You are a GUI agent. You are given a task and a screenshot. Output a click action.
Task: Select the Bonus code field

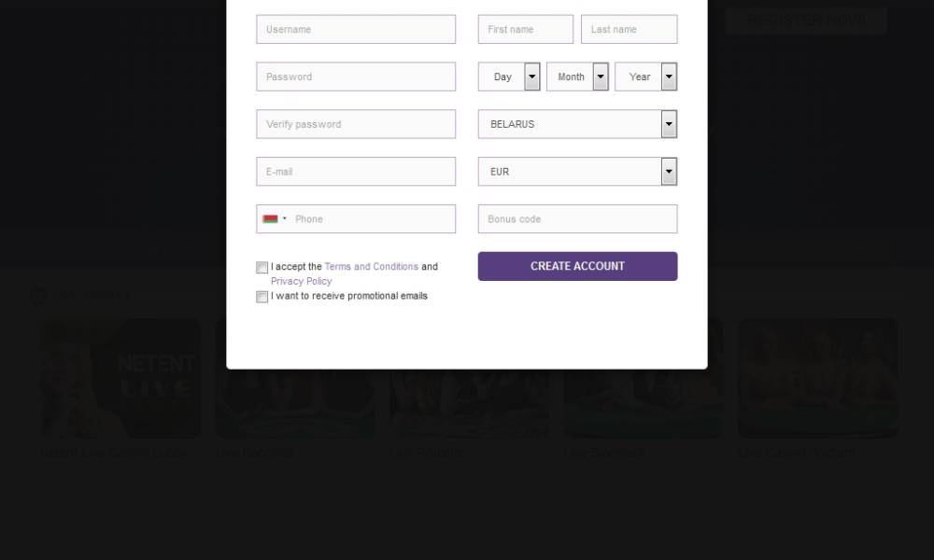pos(577,219)
